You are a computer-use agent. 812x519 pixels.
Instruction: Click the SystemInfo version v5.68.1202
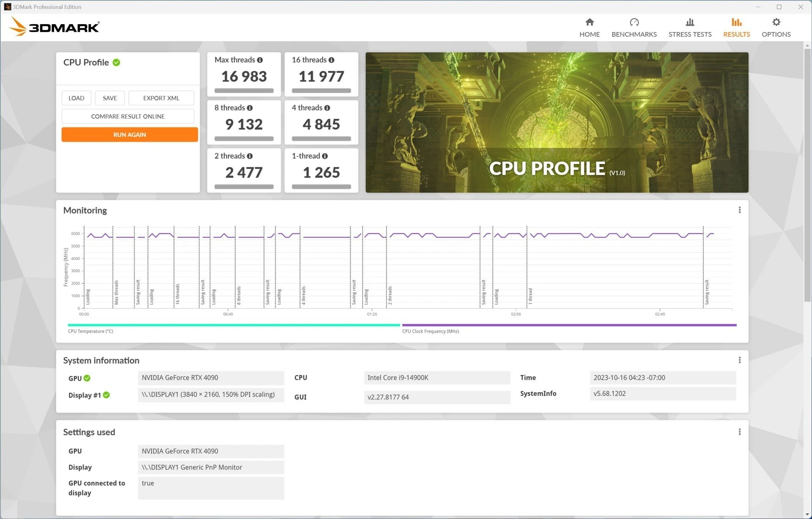click(x=663, y=393)
